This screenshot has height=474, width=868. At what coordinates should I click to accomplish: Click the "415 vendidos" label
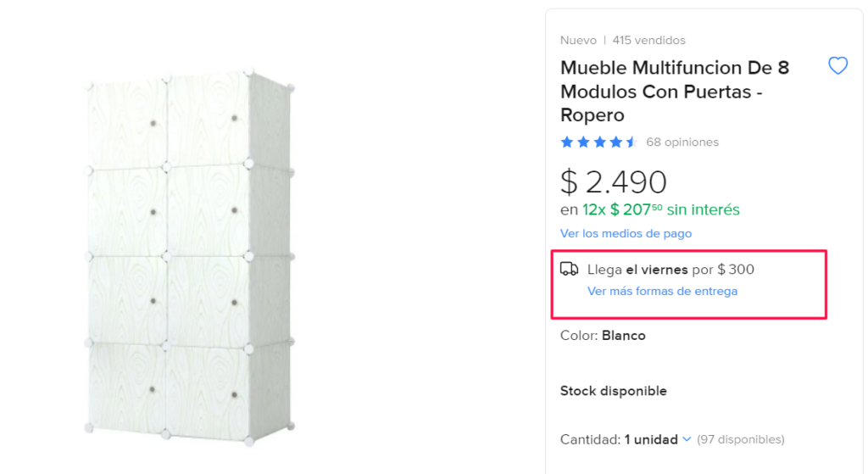(648, 40)
